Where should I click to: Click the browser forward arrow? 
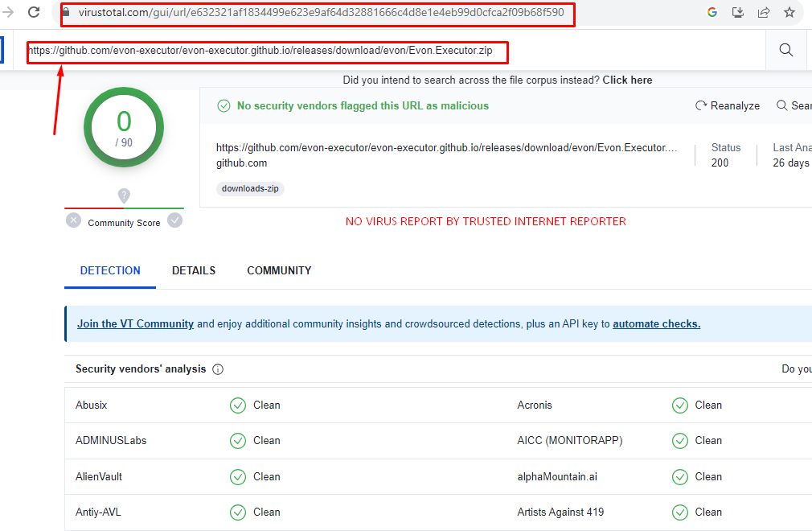point(7,12)
